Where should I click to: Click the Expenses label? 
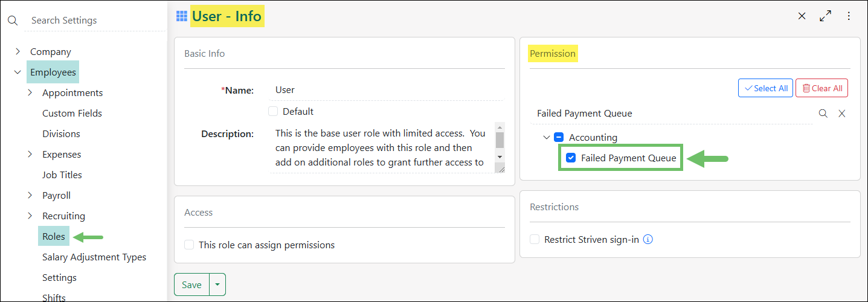pyautogui.click(x=62, y=154)
